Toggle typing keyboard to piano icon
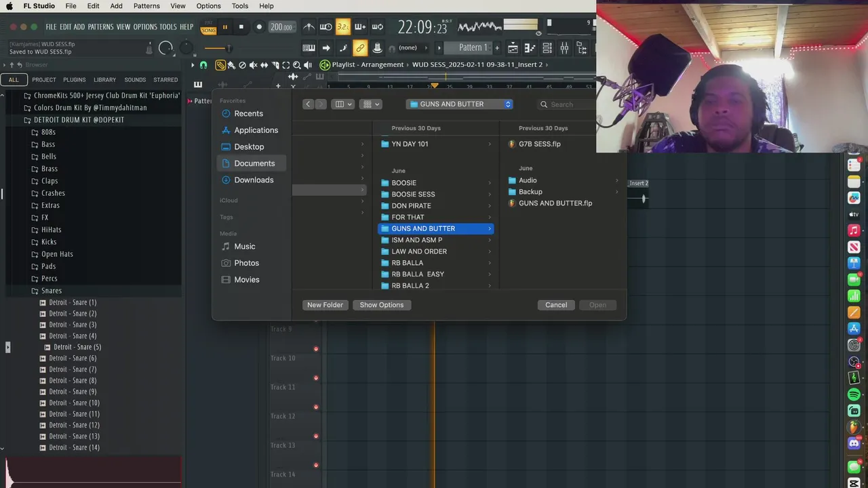Image resolution: width=868 pixels, height=488 pixels. coord(309,47)
